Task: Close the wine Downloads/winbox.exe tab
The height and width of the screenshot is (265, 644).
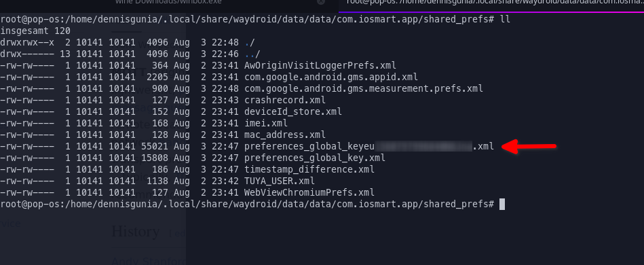Action: (321, 1)
